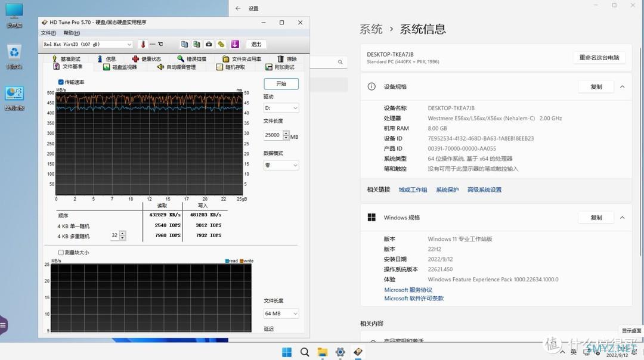Viewport: 644px width, 360px height.
Task: Open the Windows Start menu
Action: [287, 352]
